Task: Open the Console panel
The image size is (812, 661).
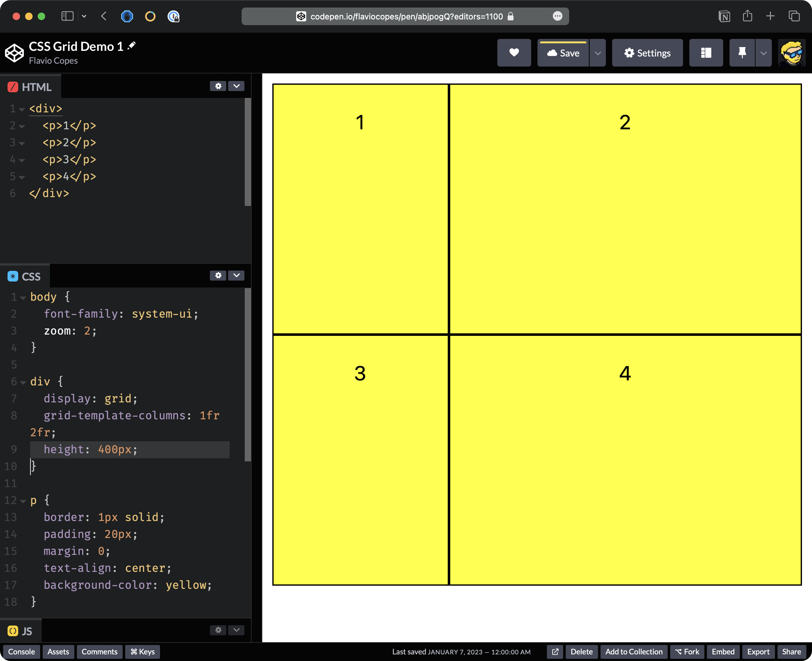Action: (21, 652)
